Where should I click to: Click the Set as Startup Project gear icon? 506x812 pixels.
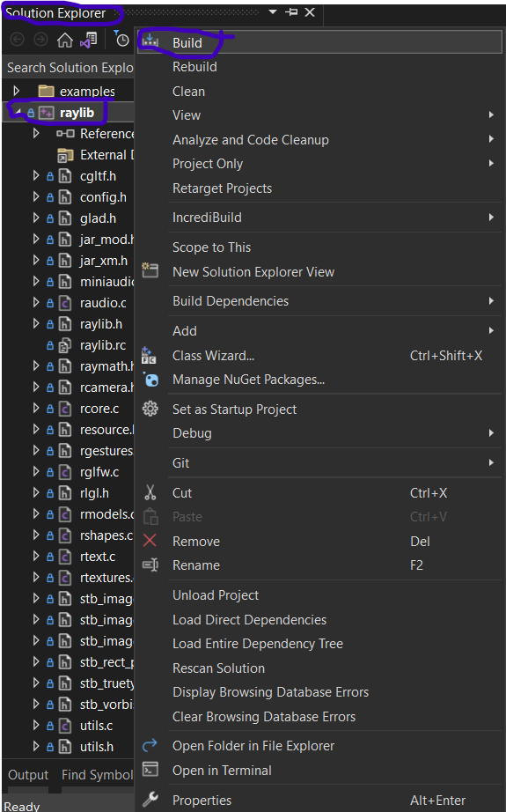point(150,409)
